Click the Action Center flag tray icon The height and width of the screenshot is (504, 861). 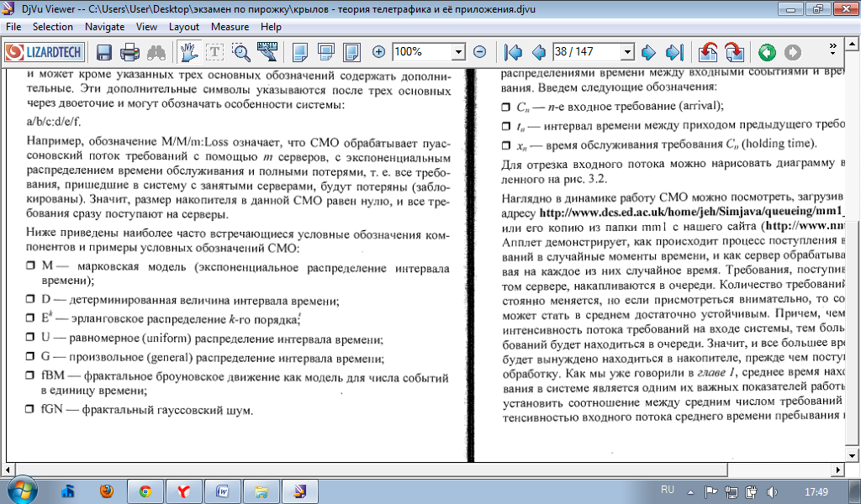click(710, 492)
